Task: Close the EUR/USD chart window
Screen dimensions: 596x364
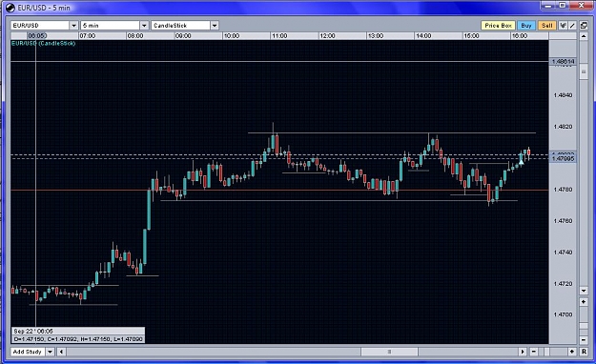Action: coord(581,6)
